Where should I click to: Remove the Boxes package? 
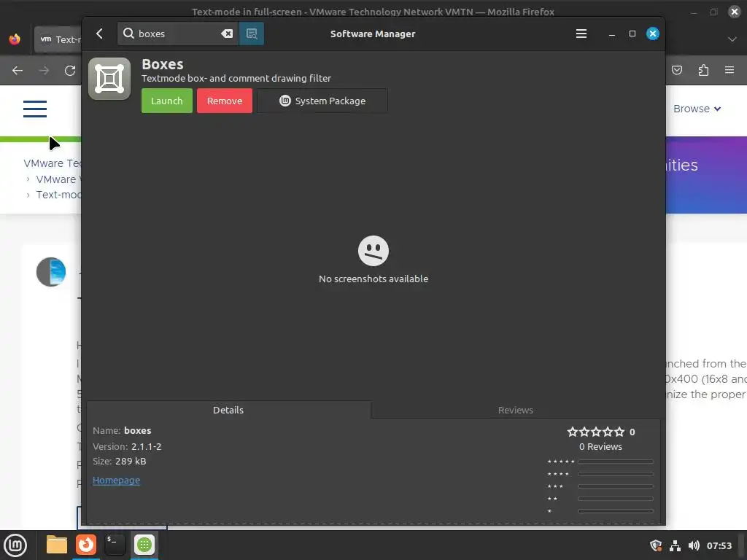(225, 101)
